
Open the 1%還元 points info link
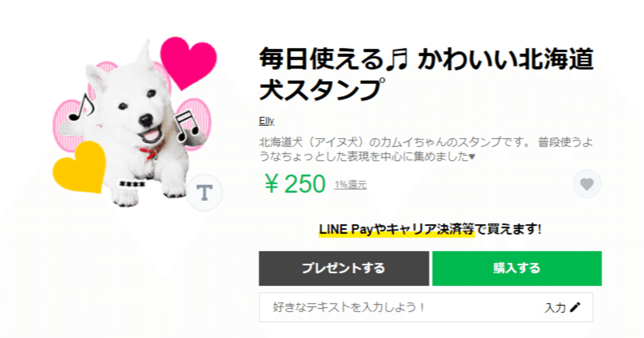(350, 185)
